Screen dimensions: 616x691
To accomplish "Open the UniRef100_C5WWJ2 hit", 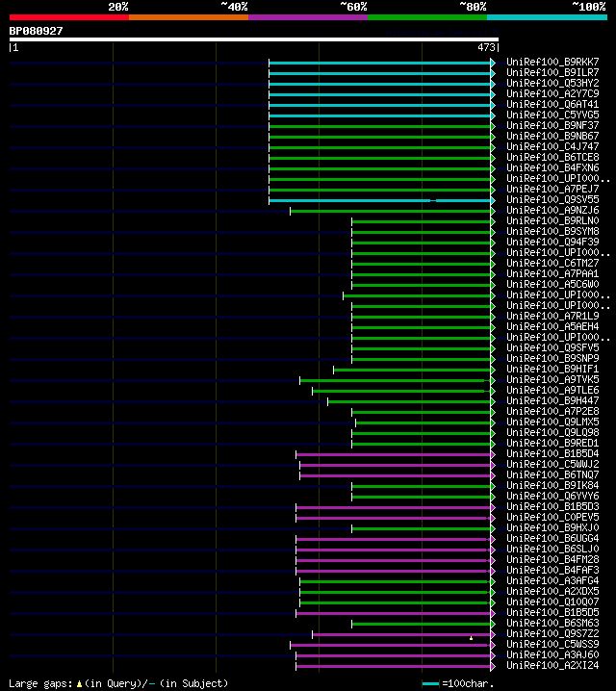I will click(x=552, y=464).
